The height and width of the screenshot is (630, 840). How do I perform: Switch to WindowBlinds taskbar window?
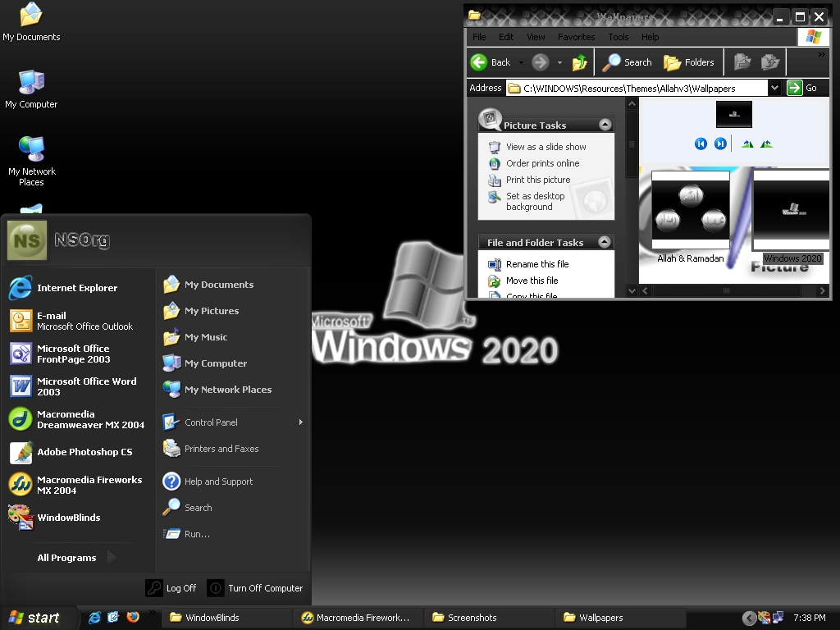tap(226, 618)
